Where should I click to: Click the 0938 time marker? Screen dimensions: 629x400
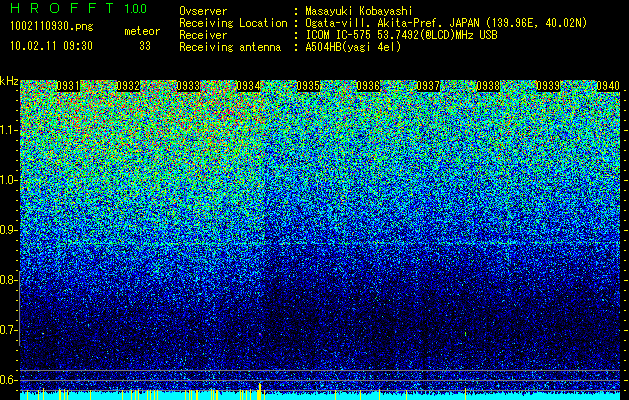click(x=489, y=86)
